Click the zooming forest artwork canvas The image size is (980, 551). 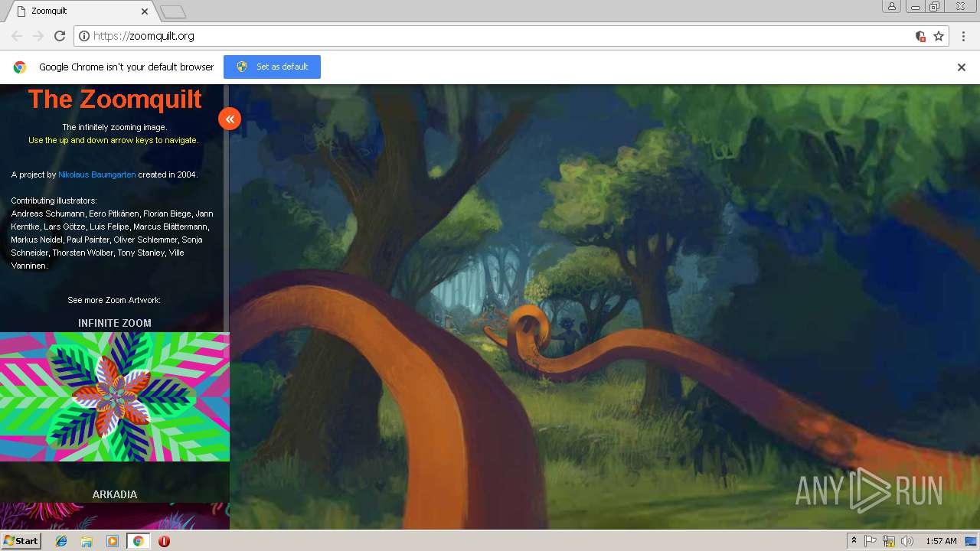pos(605,306)
